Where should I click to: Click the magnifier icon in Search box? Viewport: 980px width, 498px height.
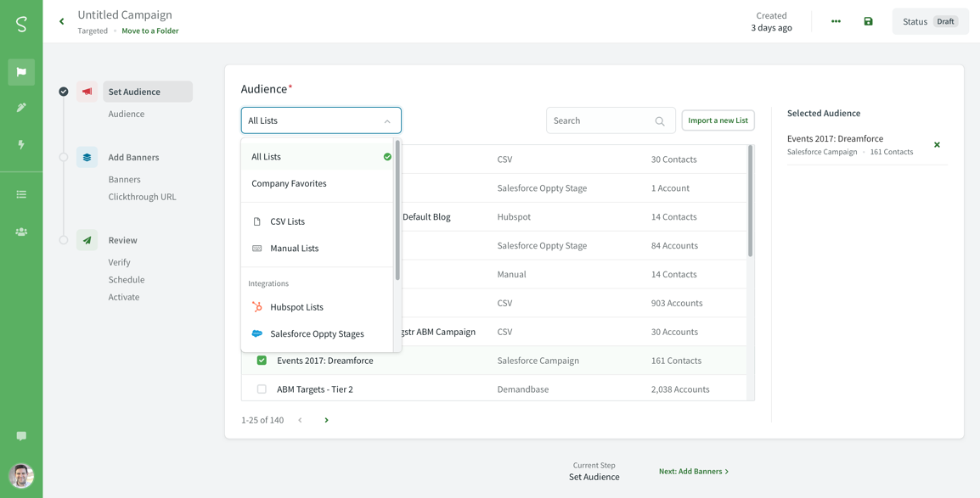tap(660, 121)
